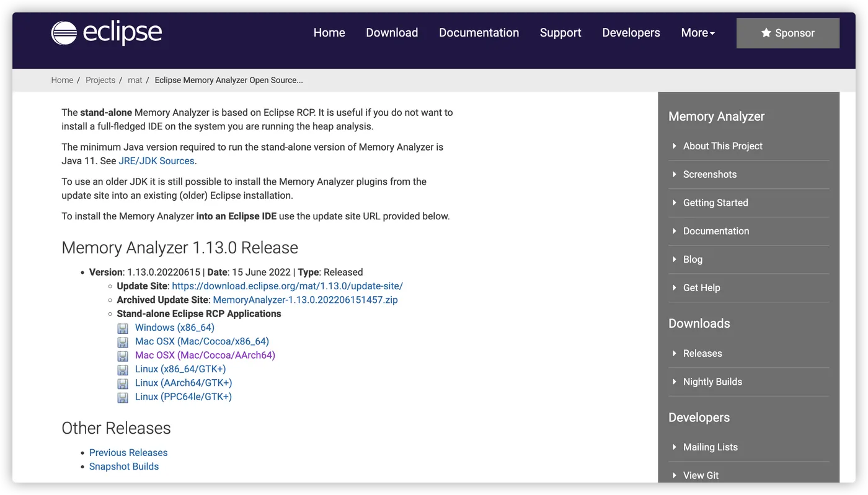The width and height of the screenshot is (868, 495).
Task: Open Support in top navigation
Action: pyautogui.click(x=560, y=33)
